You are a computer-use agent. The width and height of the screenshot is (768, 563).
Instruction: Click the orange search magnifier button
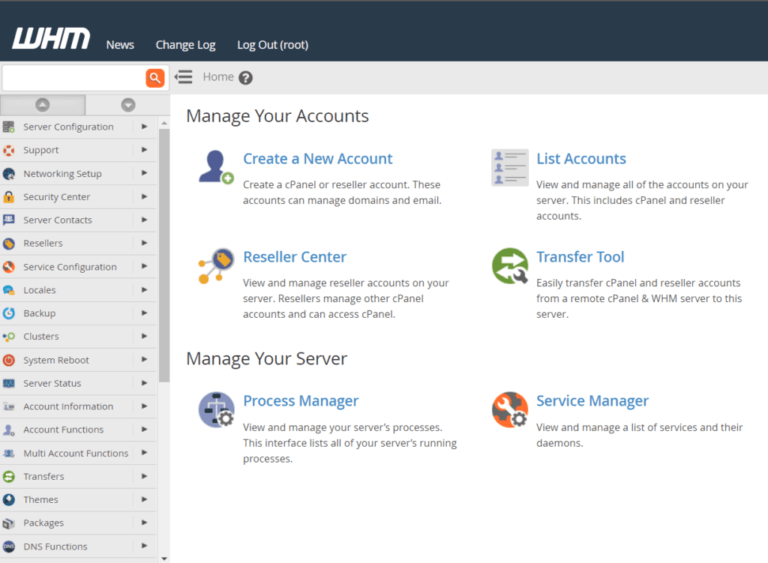coord(155,78)
